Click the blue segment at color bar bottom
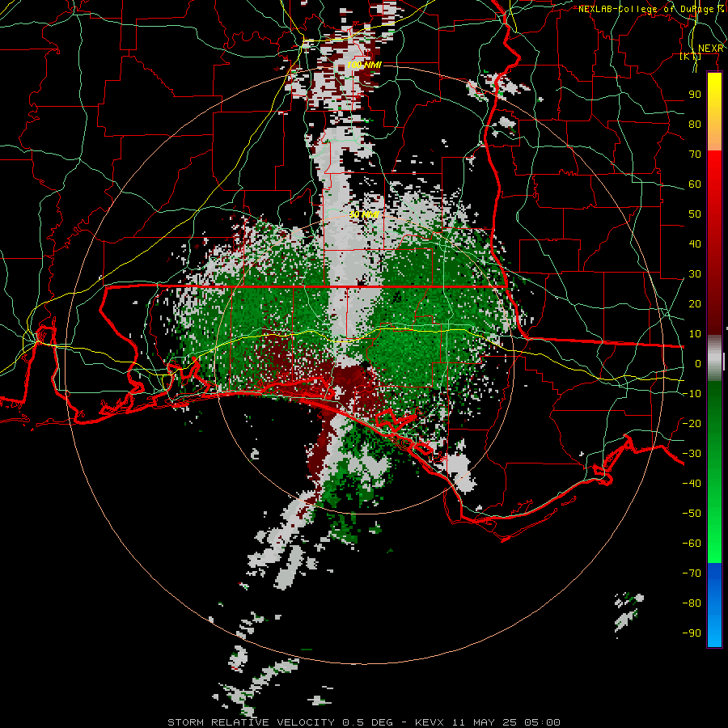Screen dimensions: 728x728 click(x=714, y=605)
